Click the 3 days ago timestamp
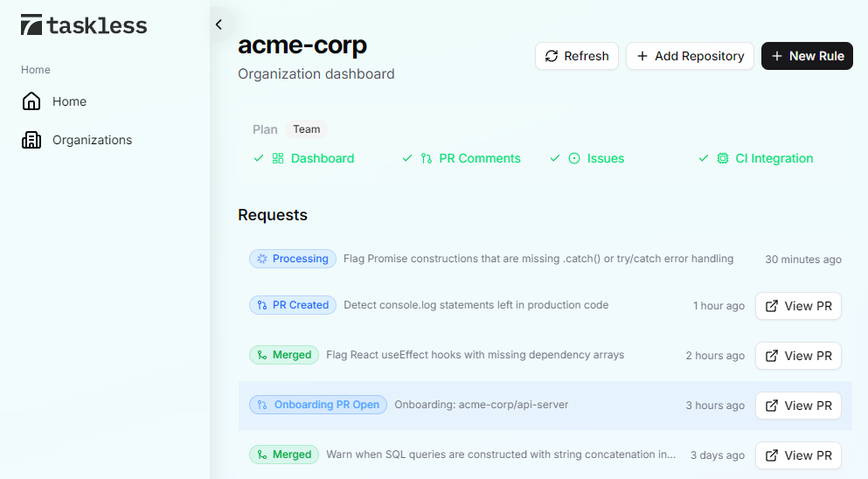This screenshot has width=868, height=479. point(718,455)
